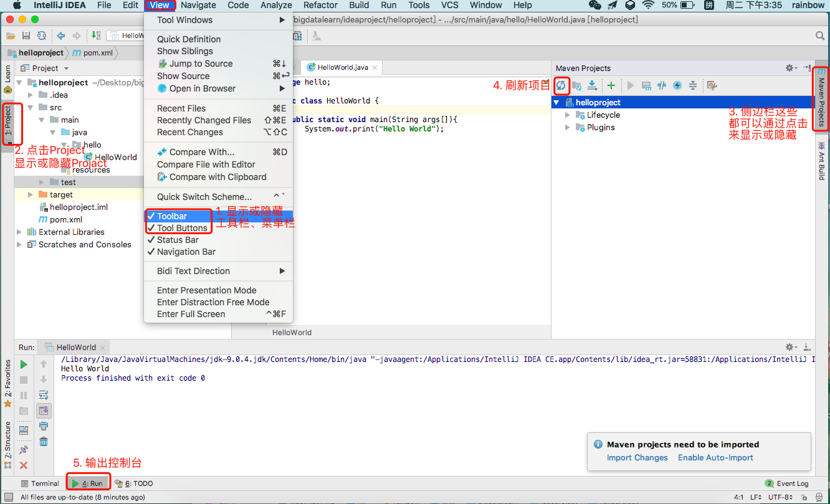Open the Refactor menu
The image size is (830, 504).
(x=320, y=5)
